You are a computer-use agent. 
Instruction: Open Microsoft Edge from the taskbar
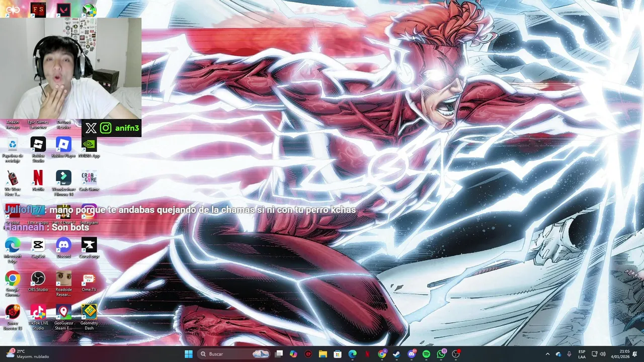click(353, 354)
